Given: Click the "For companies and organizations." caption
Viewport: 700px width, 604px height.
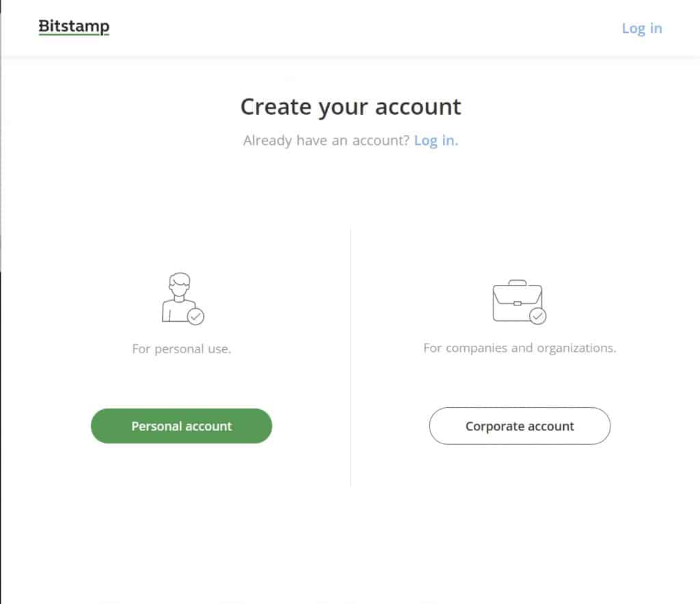Looking at the screenshot, I should pos(519,348).
